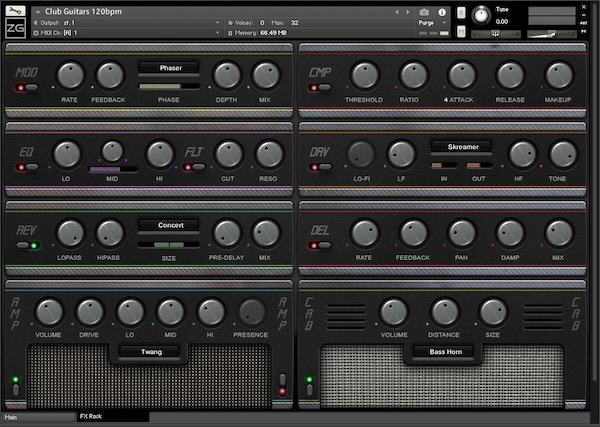Screen dimensions: 600x427
Task: Click the camera snapshot icon
Action: (424, 12)
